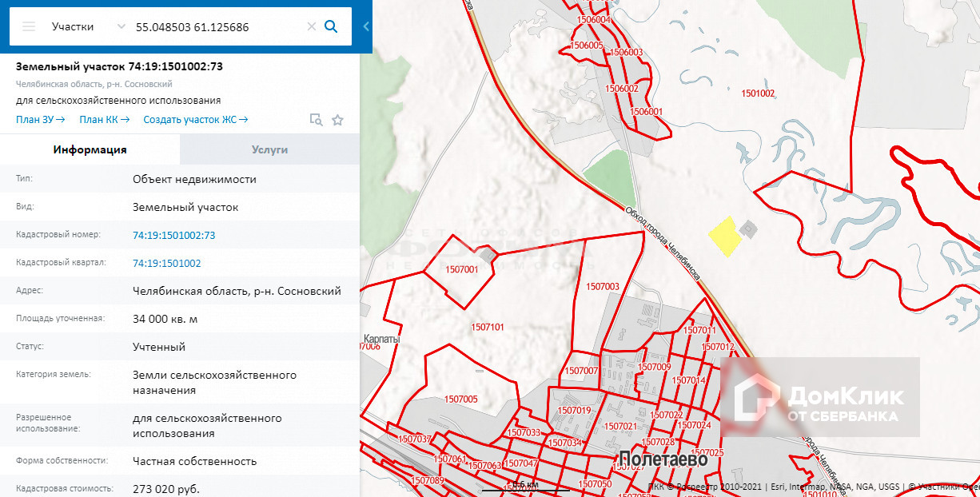
Task: Click map quarter label 1507019
Action: 574,410
